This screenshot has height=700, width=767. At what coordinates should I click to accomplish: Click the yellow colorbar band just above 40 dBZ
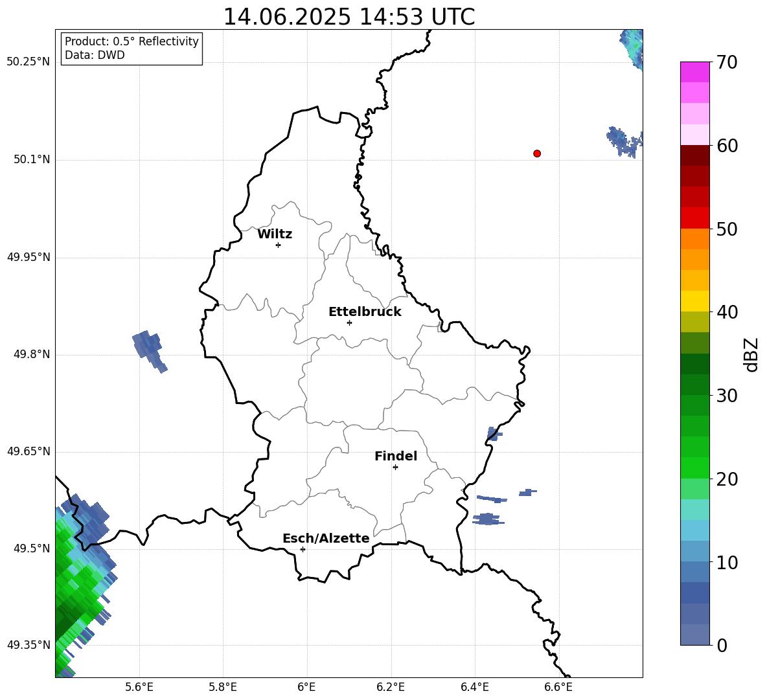point(694,301)
